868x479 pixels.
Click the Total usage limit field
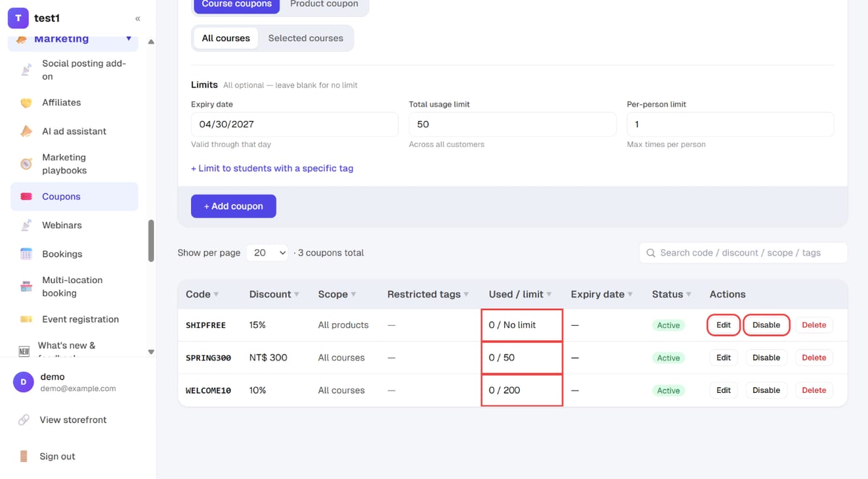(x=513, y=124)
